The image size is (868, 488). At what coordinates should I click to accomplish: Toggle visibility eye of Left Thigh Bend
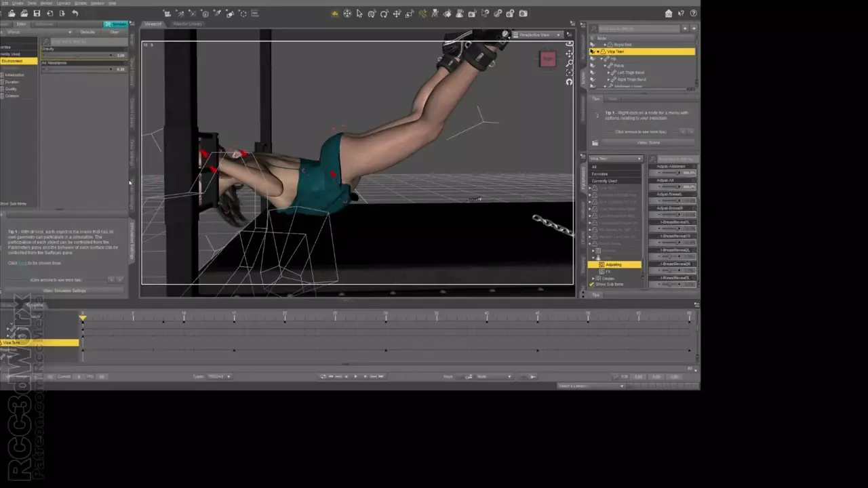coord(593,73)
